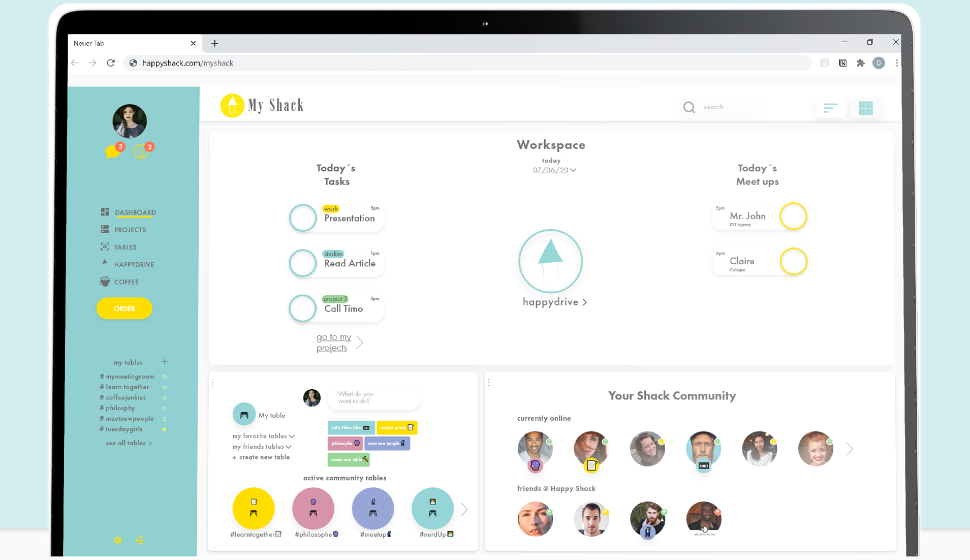
Task: Follow the go to my projects link
Action: point(333,342)
